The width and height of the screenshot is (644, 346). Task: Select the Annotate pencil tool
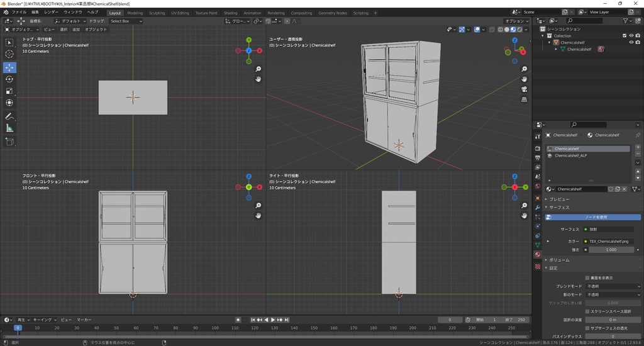(9, 117)
